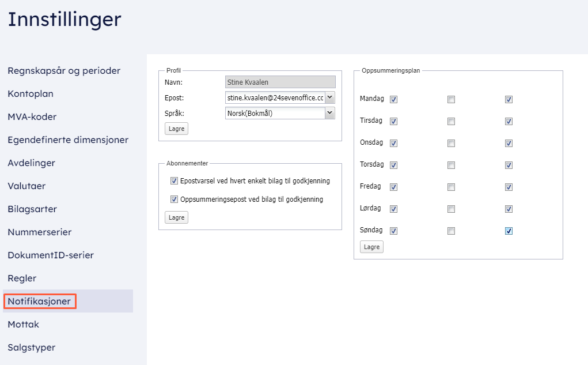Click Lagre in the Profil section
This screenshot has height=365, width=588.
176,129
